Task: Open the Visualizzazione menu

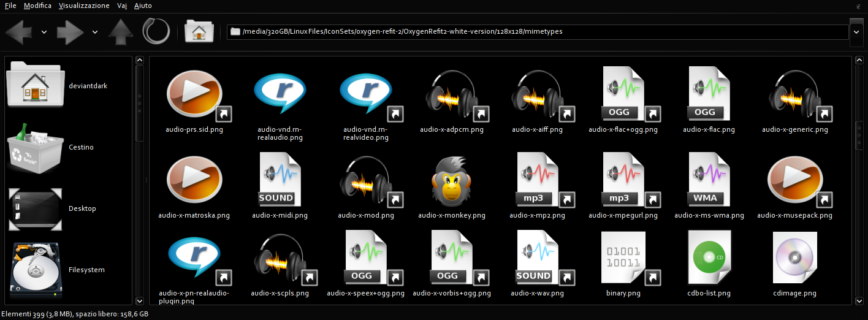Action: tap(84, 6)
